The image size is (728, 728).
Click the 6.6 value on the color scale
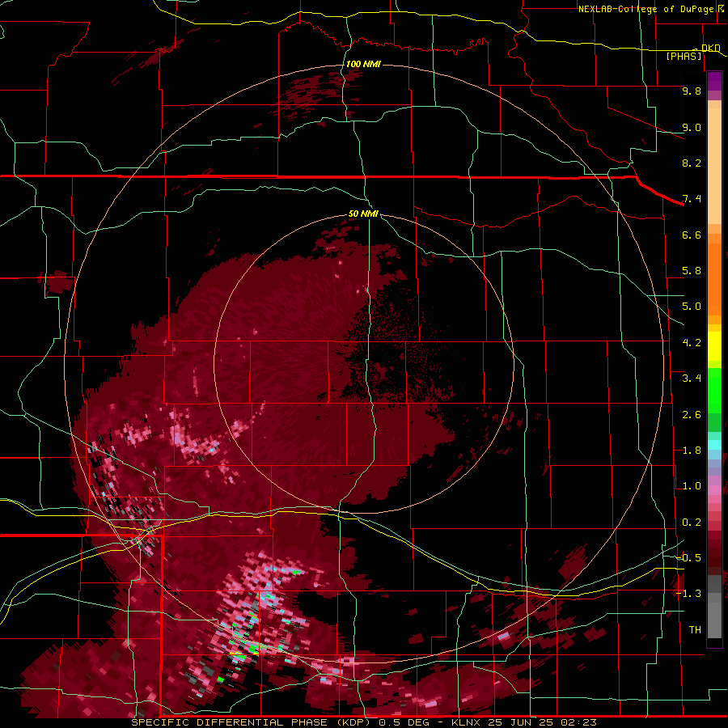[692, 235]
